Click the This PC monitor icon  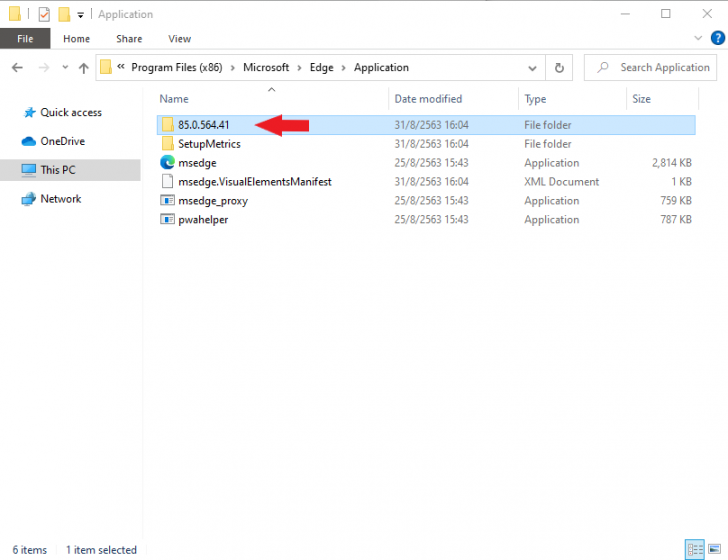tap(29, 170)
